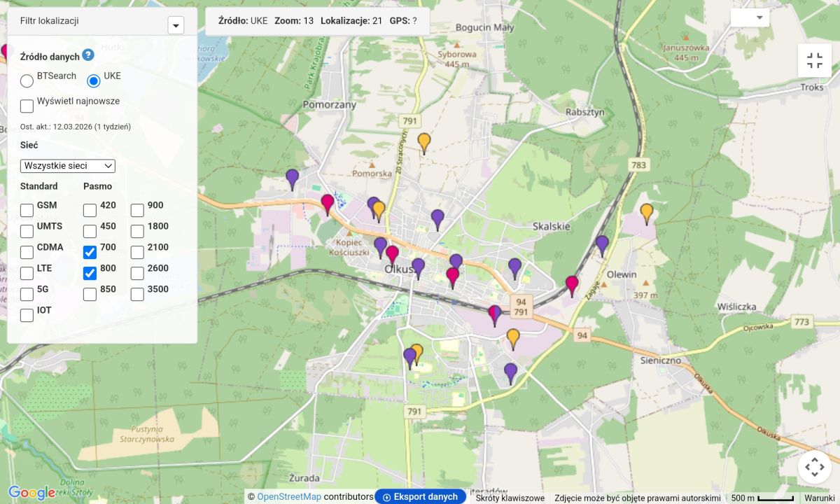The width and height of the screenshot is (840, 504).
Task: Click the purple marker east of Kopiec Kościuszki
Action: [380, 246]
